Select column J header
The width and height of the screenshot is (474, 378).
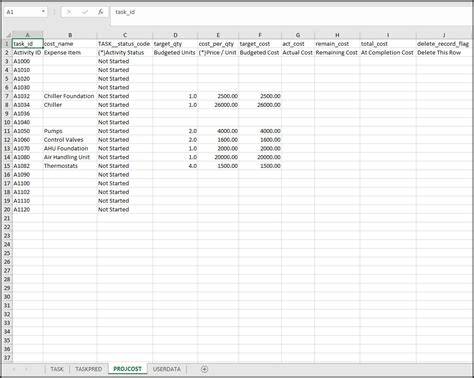pyautogui.click(x=444, y=35)
